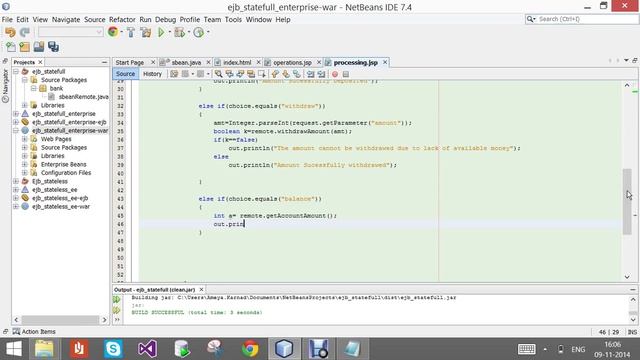Click the Find Selection magnifier icon
The height and width of the screenshot is (360, 640).
click(x=218, y=74)
